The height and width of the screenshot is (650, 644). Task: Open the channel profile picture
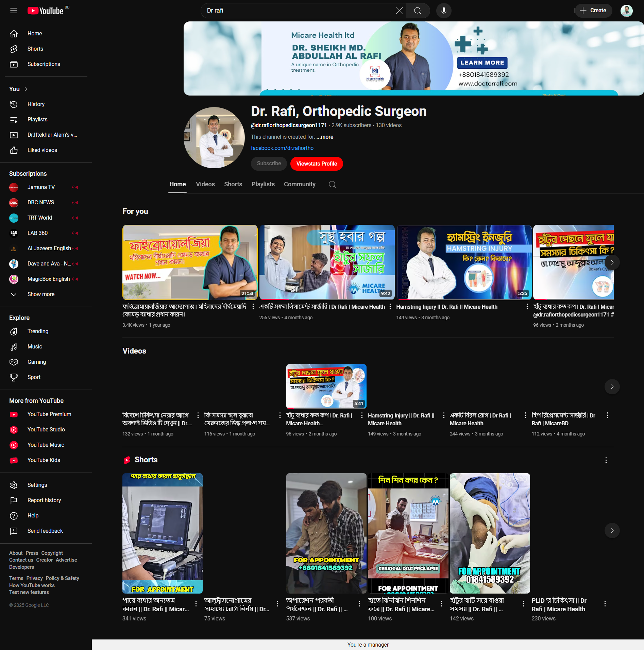pos(214,138)
